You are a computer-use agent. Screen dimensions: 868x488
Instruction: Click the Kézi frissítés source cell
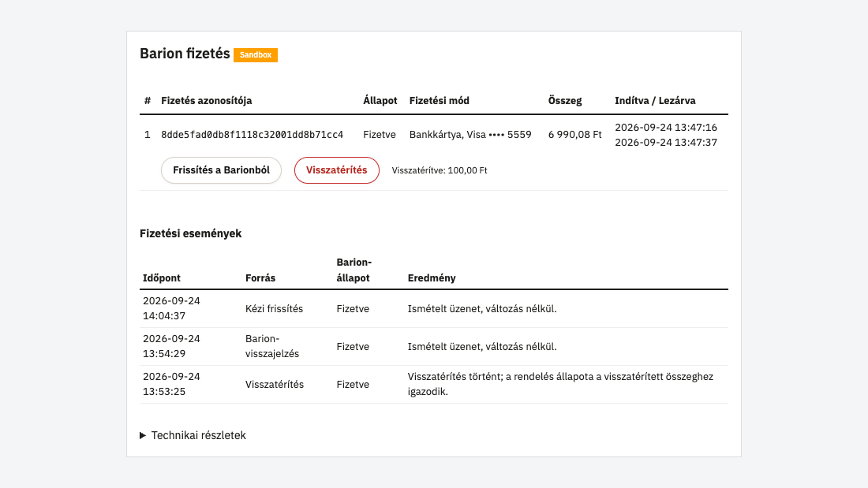[x=274, y=309]
